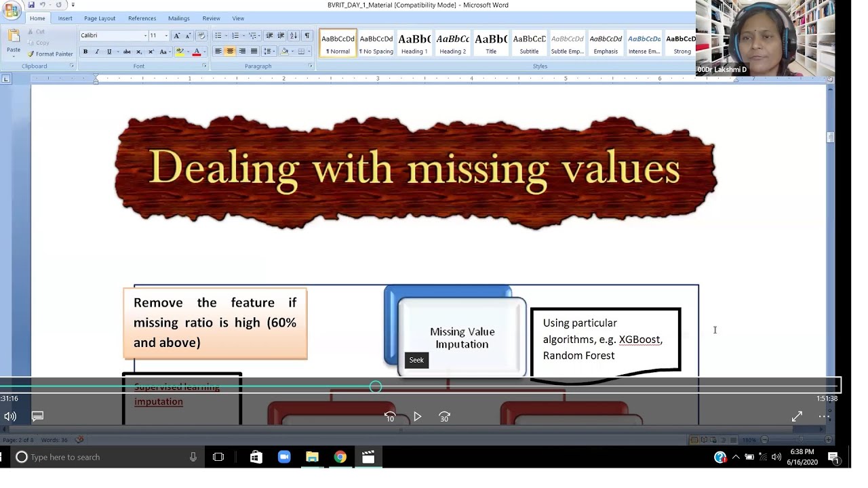Toggle Bold formatting
This screenshot has height=488, width=868.
click(x=85, y=52)
